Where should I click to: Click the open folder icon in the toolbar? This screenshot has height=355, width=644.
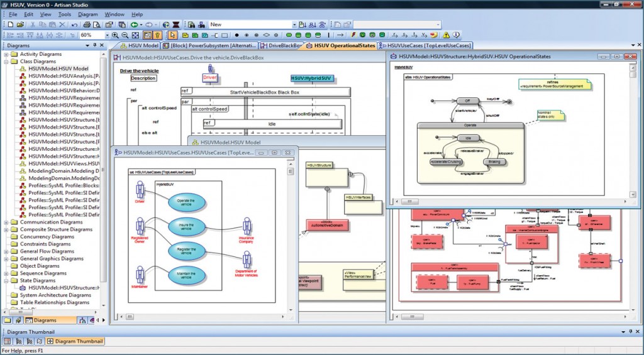19,25
